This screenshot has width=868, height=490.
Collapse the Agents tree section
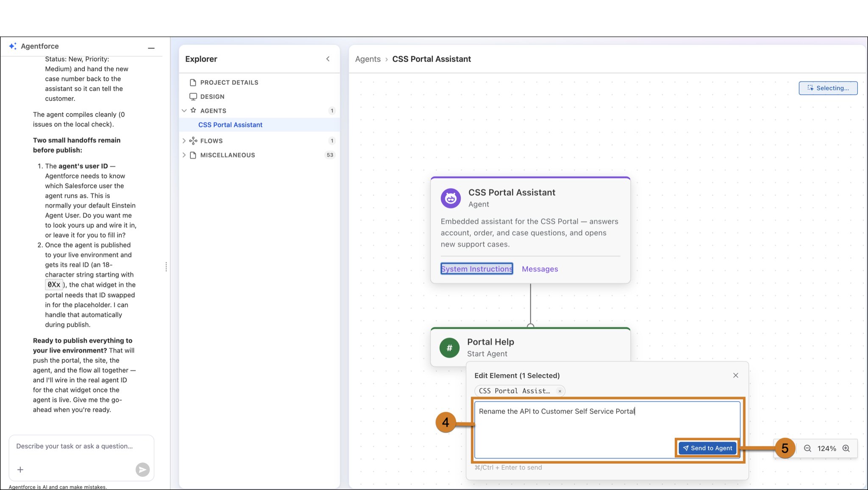pyautogui.click(x=184, y=111)
